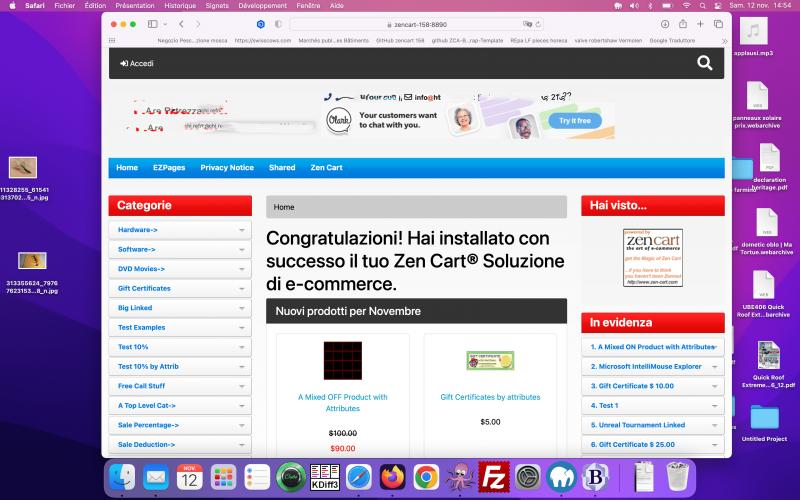The height and width of the screenshot is (500, 800).
Task: Open the Shared navigation item
Action: point(282,167)
